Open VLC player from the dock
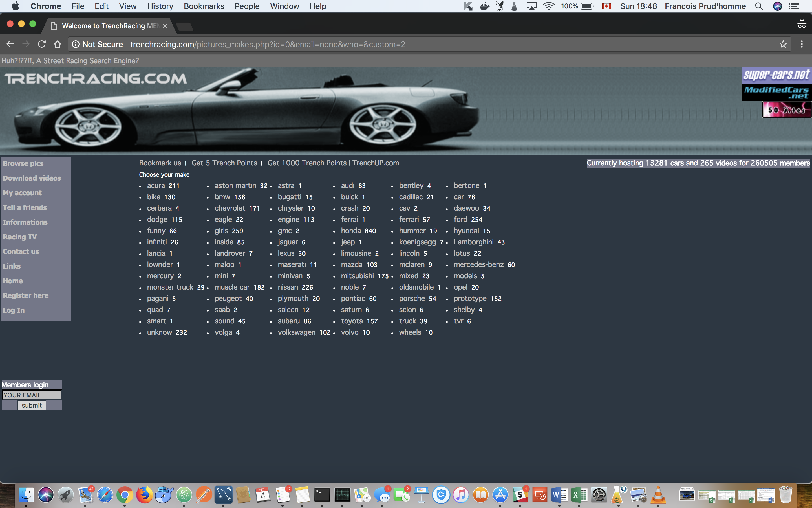812x508 pixels. point(658,494)
